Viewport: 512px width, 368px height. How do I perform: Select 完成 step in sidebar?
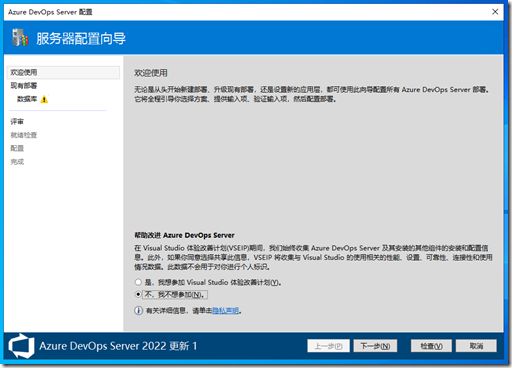pos(17,162)
